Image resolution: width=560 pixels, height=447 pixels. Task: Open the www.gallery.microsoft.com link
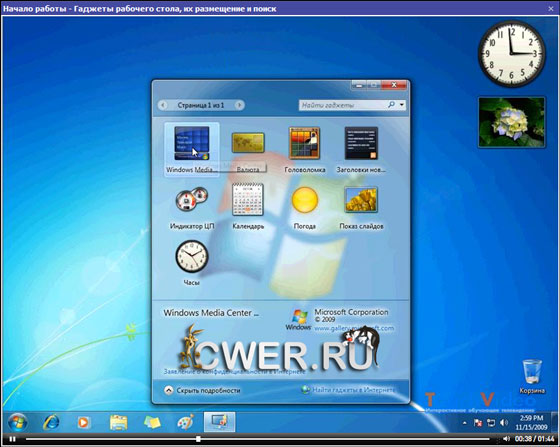tap(354, 328)
